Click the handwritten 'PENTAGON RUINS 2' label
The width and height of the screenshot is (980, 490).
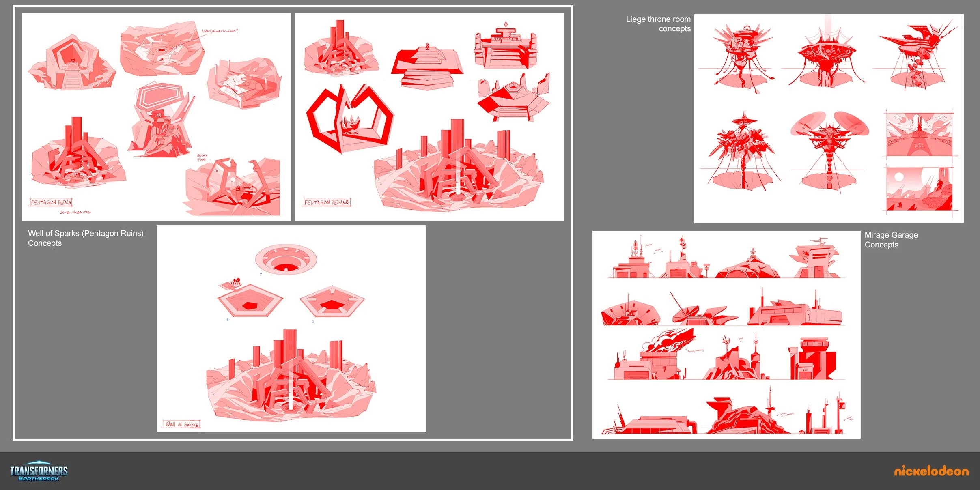(327, 202)
